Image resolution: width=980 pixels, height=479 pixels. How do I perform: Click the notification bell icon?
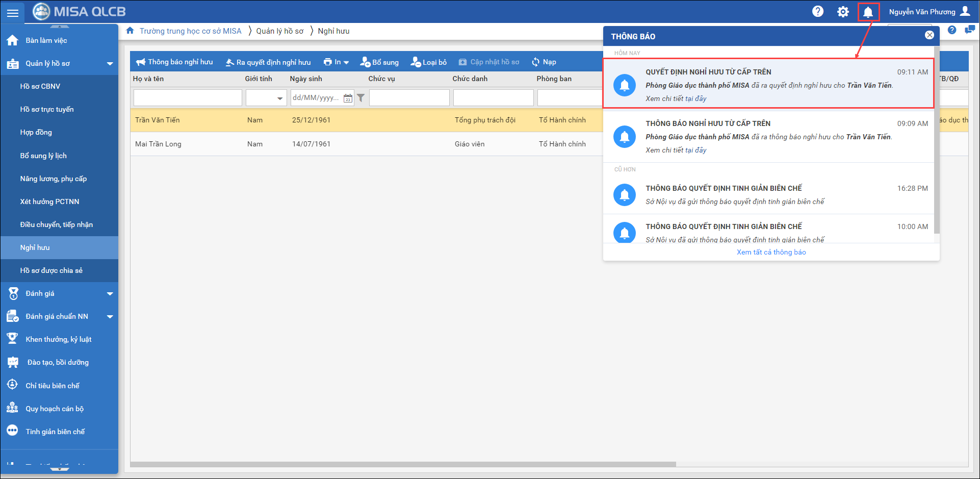coord(868,12)
